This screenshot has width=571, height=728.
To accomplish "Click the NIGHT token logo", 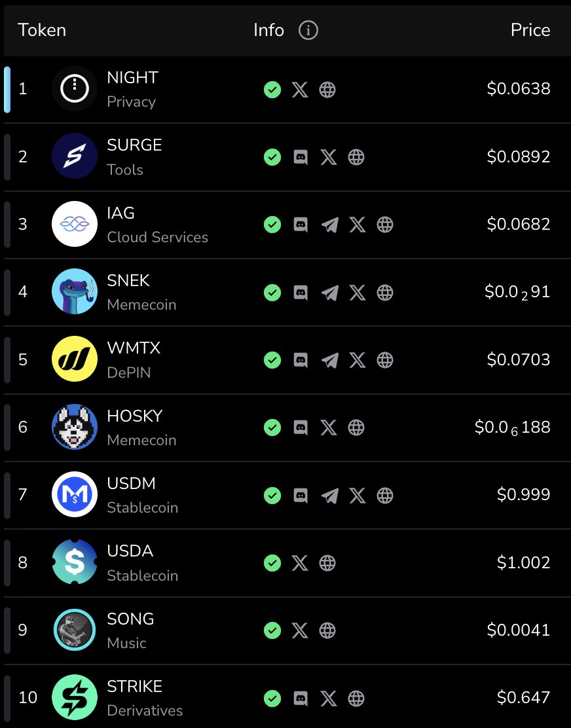I will click(x=74, y=89).
